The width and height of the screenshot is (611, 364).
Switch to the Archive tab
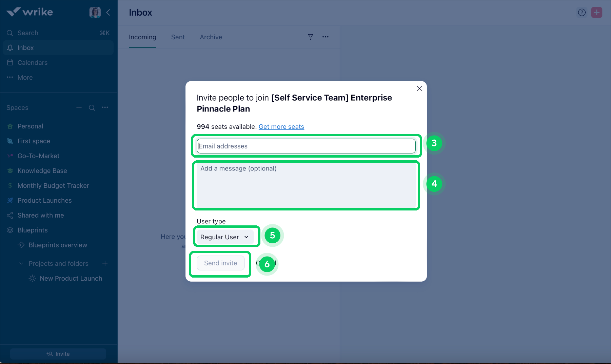pos(211,37)
